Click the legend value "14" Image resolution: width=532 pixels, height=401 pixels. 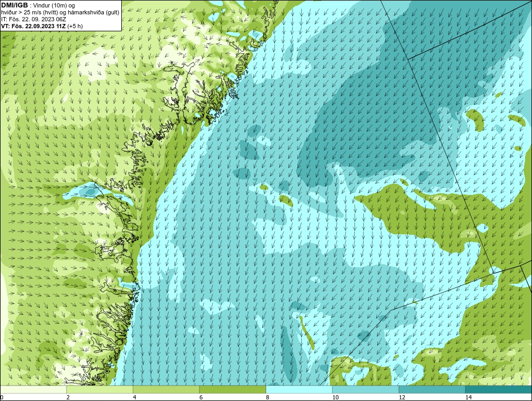click(x=469, y=397)
